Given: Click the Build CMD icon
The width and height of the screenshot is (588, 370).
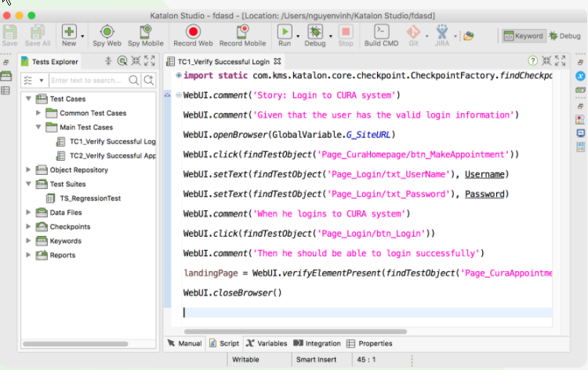Looking at the screenshot, I should tap(382, 32).
